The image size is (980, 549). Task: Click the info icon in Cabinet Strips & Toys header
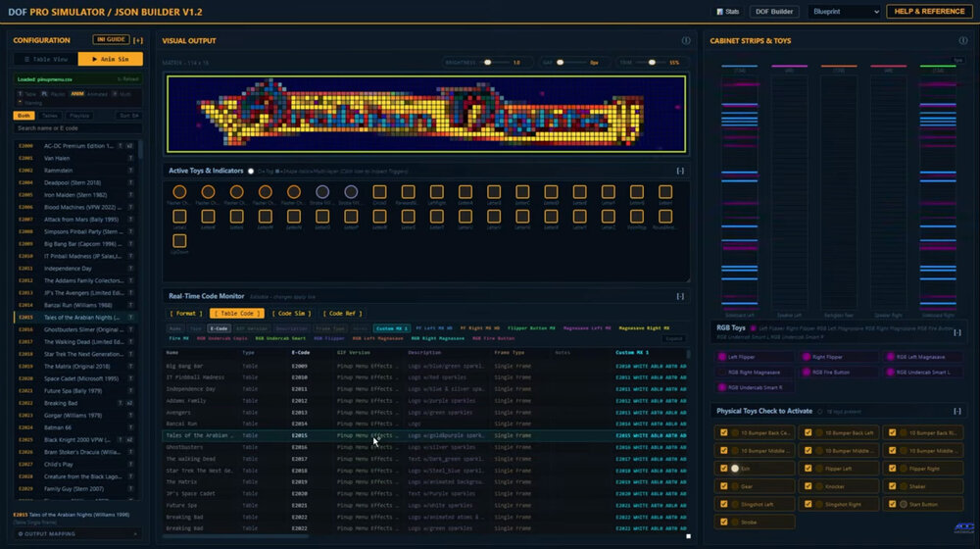pyautogui.click(x=963, y=40)
